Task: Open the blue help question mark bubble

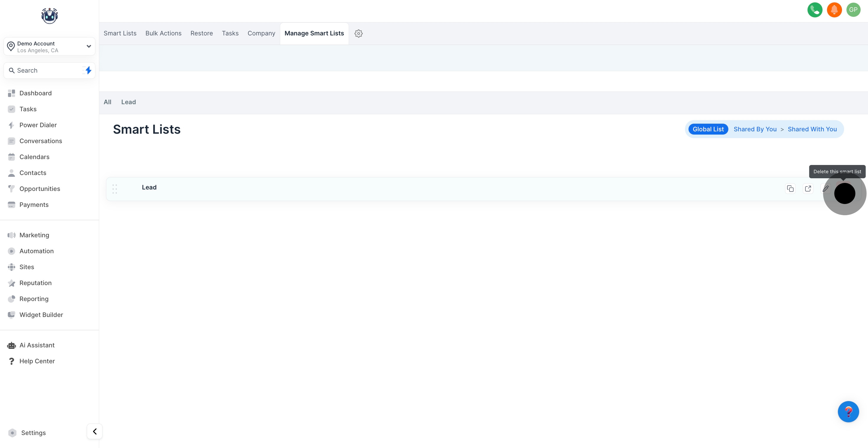Action: (848, 412)
